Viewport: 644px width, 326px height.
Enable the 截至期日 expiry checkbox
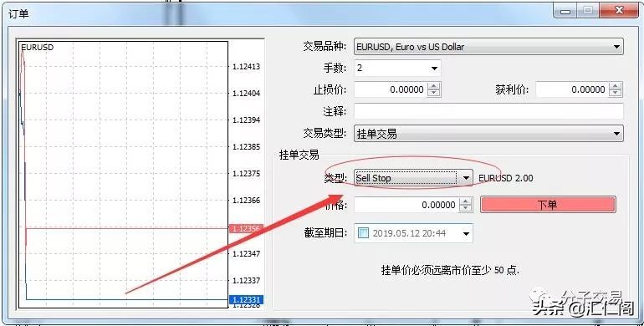(364, 233)
